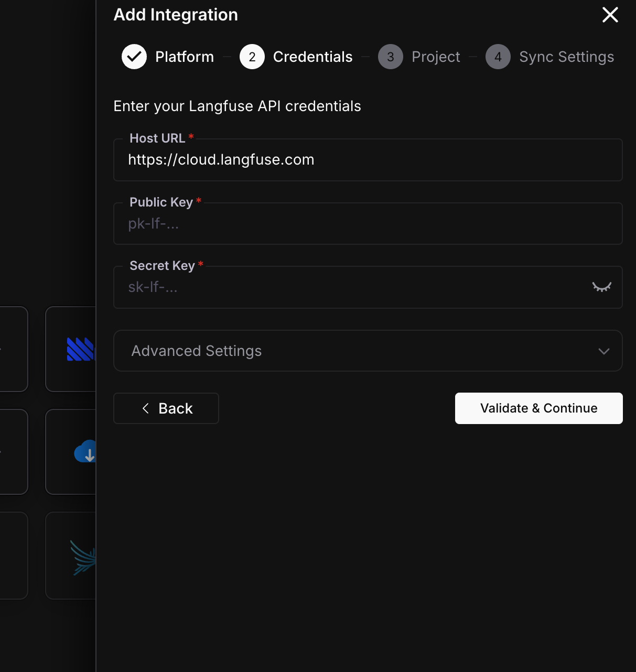
Task: Close the Add Integration dialog
Action: [x=610, y=15]
